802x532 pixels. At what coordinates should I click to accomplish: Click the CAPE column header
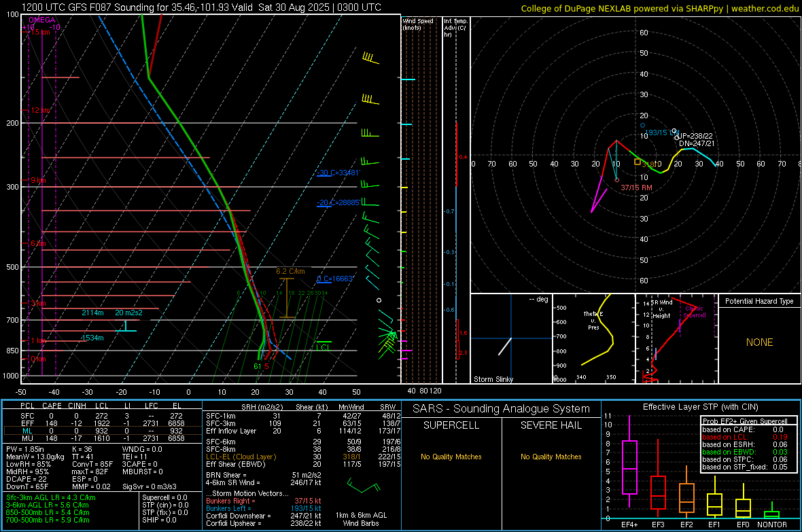pyautogui.click(x=52, y=406)
